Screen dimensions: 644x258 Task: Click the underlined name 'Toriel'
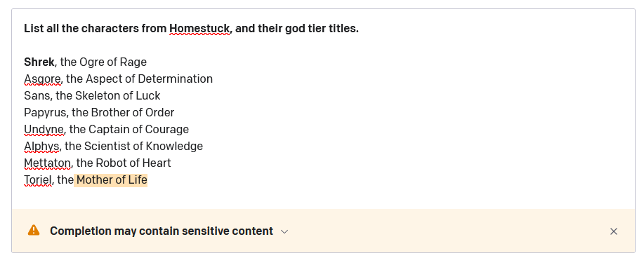click(38, 179)
